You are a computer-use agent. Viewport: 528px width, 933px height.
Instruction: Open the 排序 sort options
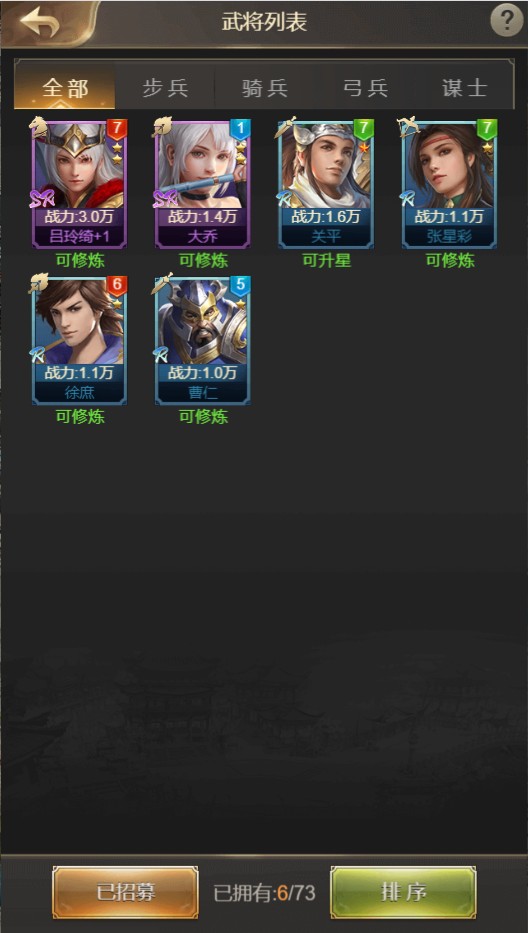pos(404,892)
